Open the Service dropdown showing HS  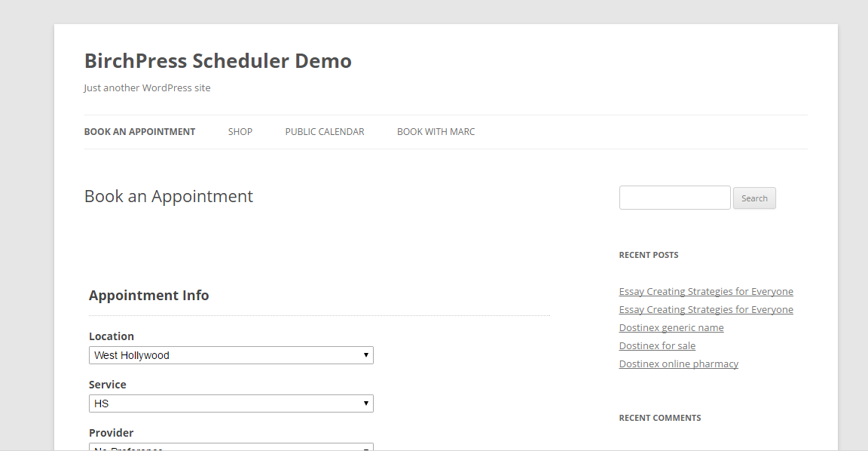click(231, 403)
